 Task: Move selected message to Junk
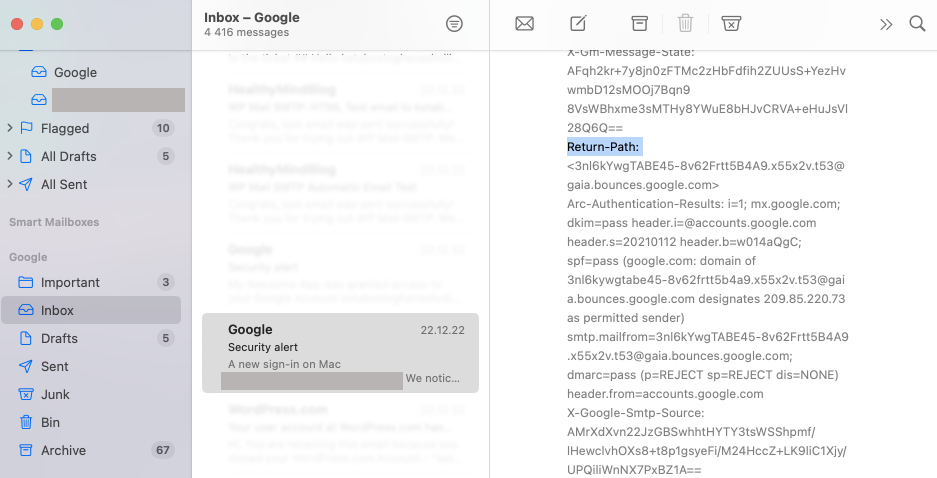[731, 23]
